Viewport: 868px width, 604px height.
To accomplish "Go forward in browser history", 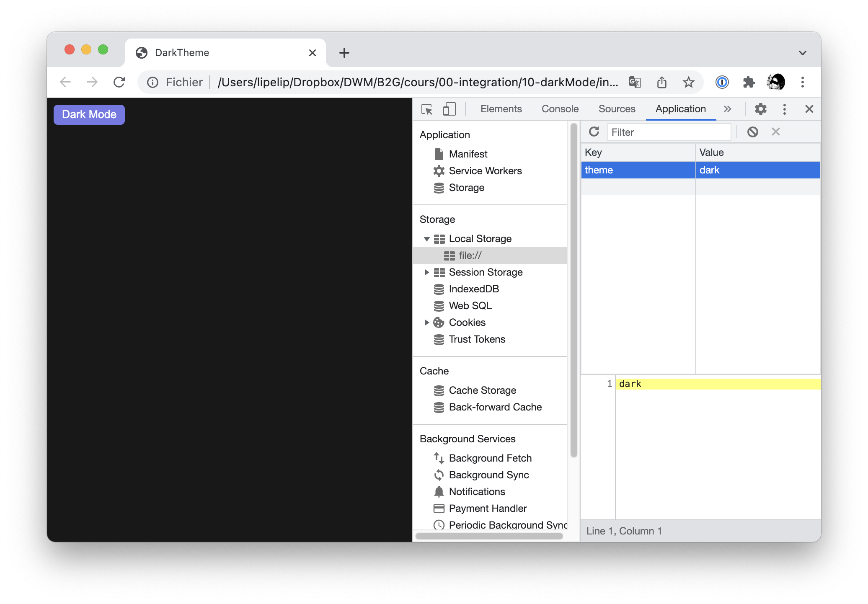I will coord(92,82).
